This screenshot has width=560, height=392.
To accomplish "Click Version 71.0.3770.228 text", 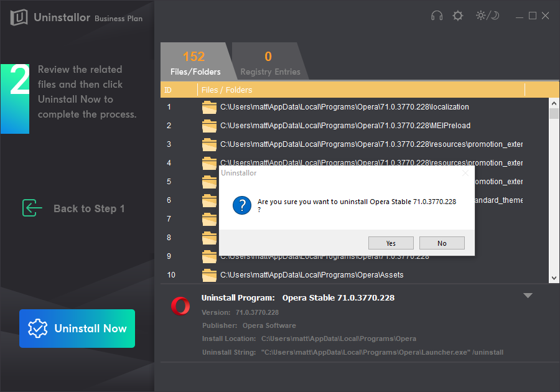I will coord(240,312).
